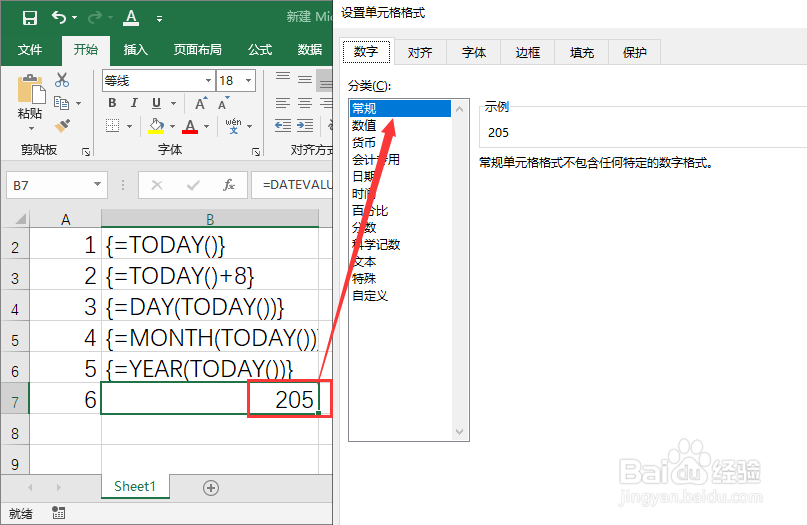
Task: Open the 公式 ribbon tab
Action: pyautogui.click(x=260, y=50)
